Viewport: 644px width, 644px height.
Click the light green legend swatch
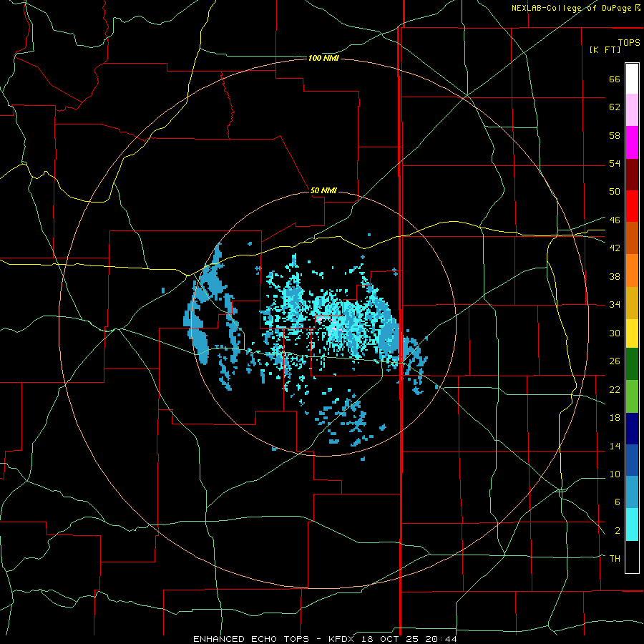point(632,396)
